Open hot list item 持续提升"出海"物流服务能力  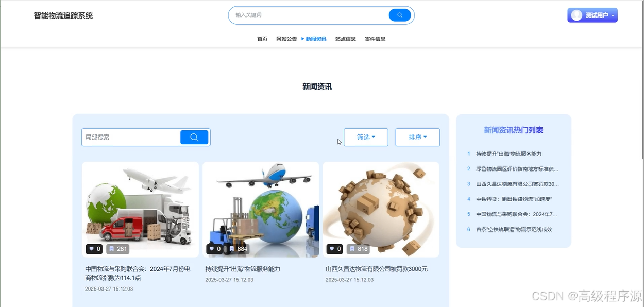509,153
